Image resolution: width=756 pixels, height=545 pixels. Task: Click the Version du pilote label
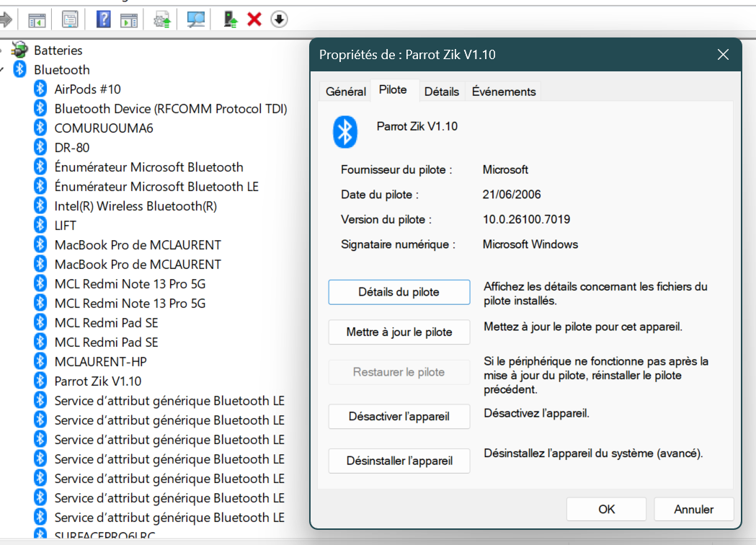pyautogui.click(x=386, y=219)
